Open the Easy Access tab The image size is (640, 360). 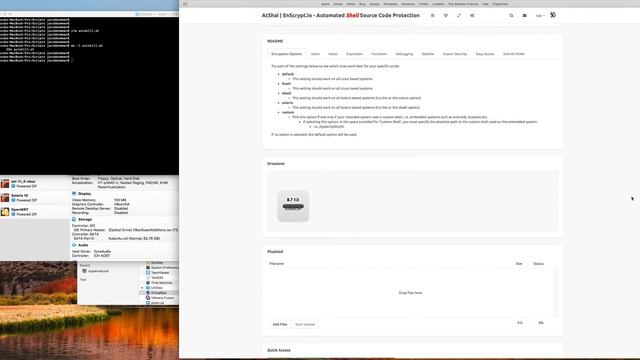click(485, 54)
